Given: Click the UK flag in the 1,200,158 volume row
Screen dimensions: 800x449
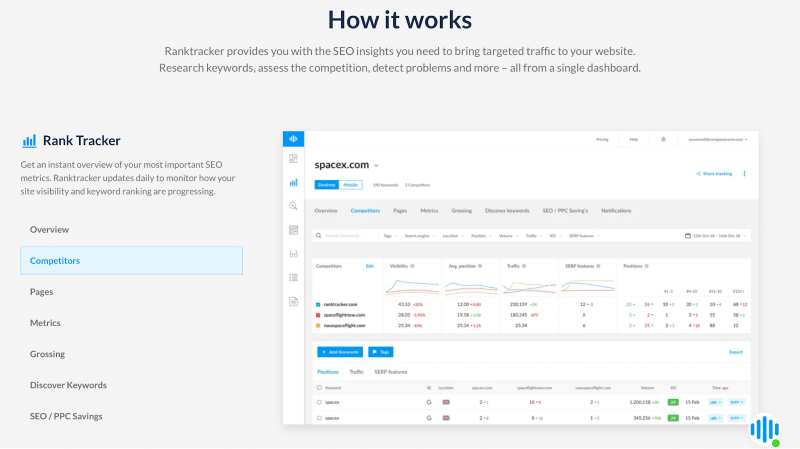Looking at the screenshot, I should point(446,402).
